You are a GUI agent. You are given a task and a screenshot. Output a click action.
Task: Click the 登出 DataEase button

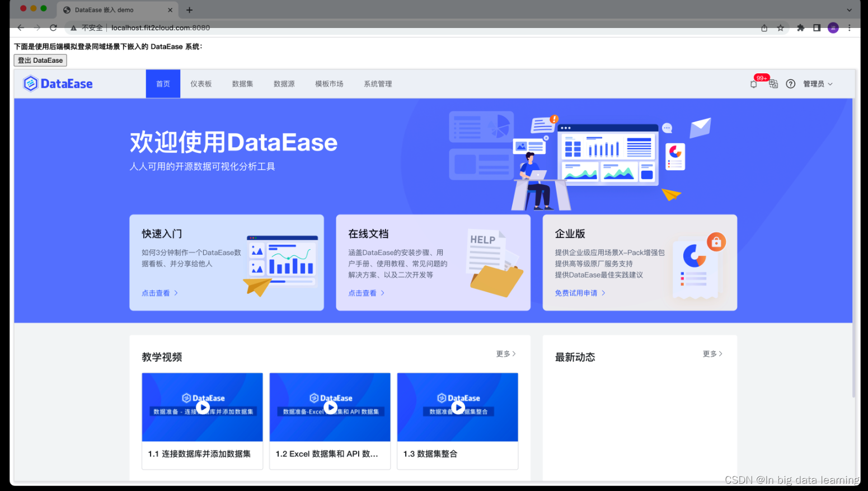40,60
